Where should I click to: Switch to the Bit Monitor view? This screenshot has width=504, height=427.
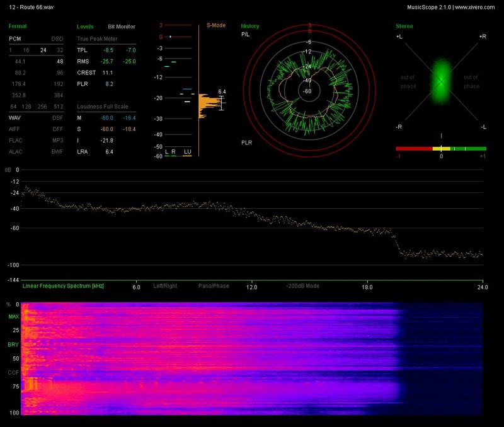coord(122,26)
